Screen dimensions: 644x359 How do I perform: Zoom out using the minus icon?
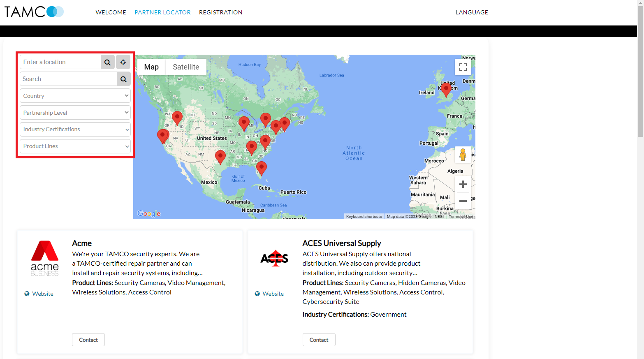463,201
